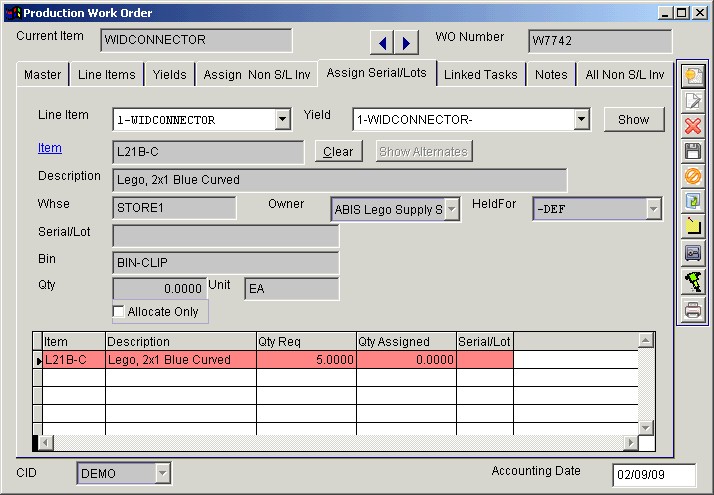The image size is (714, 495).
Task: Open the Yields tab
Action: coord(169,75)
